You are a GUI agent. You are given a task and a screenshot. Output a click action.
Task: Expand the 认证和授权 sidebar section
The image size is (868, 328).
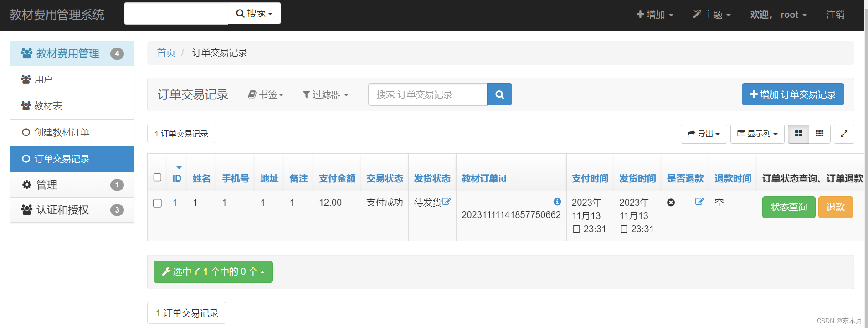pyautogui.click(x=72, y=210)
